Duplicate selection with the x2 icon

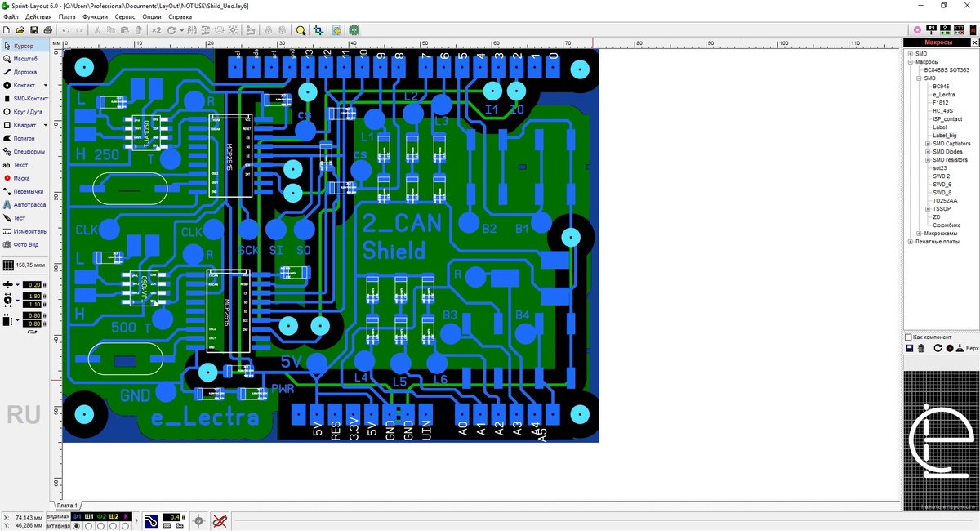point(156,30)
